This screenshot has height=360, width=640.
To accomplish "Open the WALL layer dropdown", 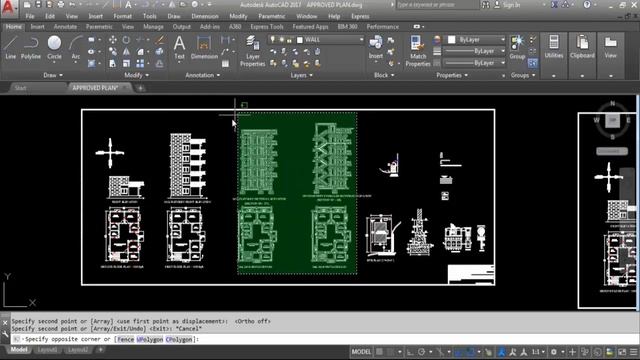I will point(316,40).
